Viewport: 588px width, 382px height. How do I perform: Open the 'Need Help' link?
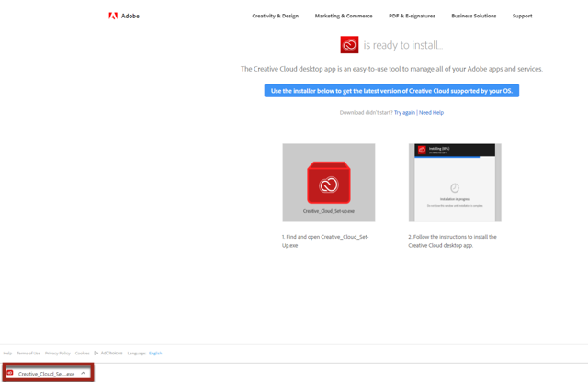pos(432,113)
